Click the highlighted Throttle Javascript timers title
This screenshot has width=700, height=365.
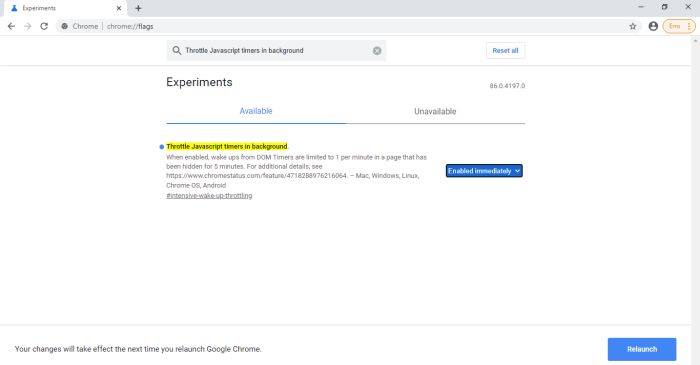(x=227, y=146)
